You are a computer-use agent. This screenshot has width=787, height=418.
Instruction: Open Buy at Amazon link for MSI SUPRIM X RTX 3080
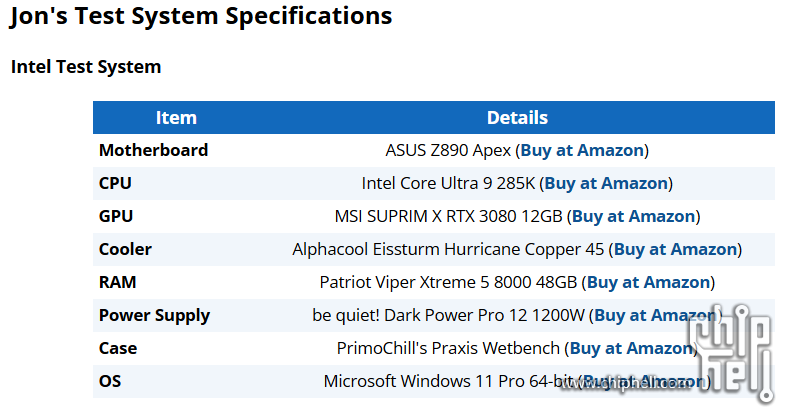[633, 216]
